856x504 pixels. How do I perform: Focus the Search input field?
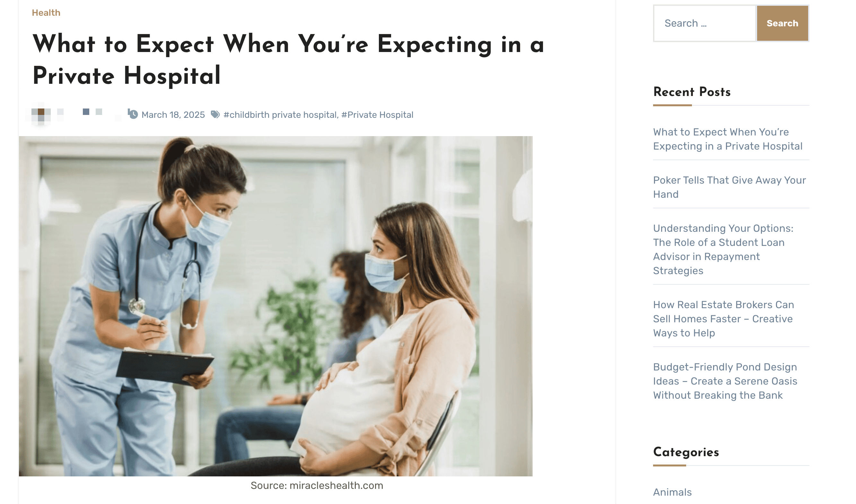(705, 23)
